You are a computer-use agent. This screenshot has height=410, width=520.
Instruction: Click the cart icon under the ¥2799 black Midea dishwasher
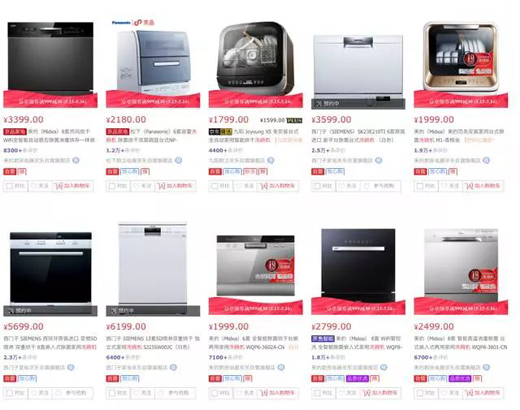point(366,393)
